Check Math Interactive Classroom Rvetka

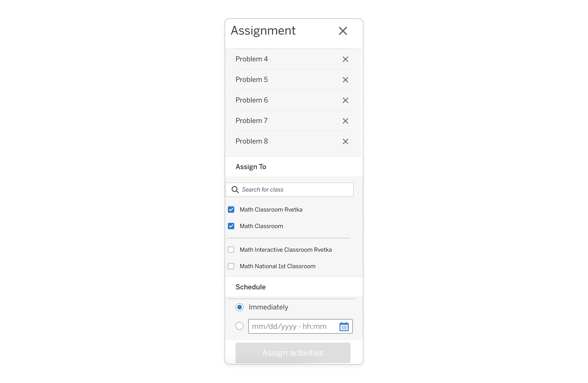coord(231,250)
